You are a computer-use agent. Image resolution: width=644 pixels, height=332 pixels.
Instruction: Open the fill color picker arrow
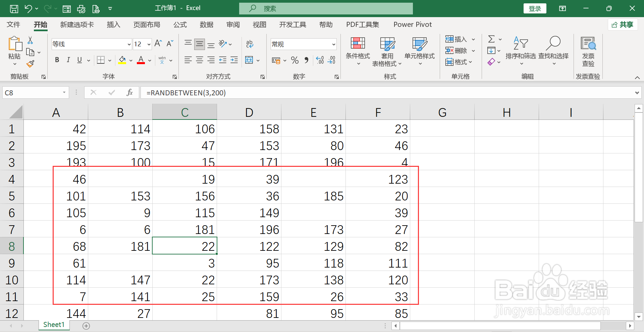(131, 60)
